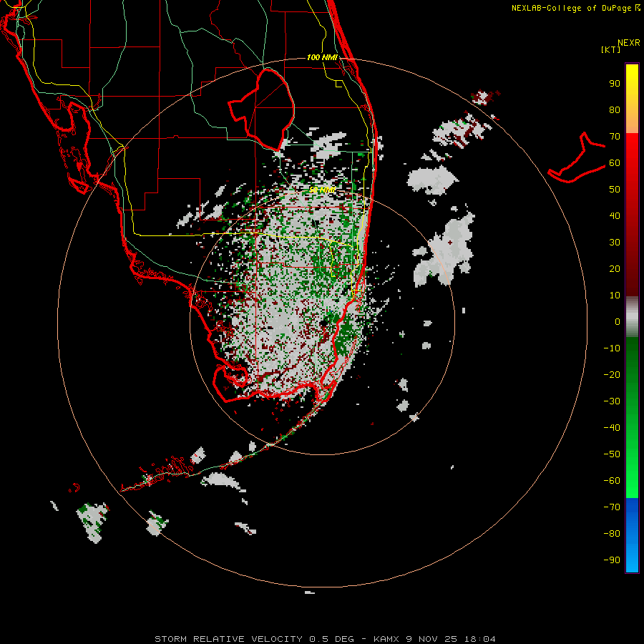Viewport: 644px width, 644px height.
Task: Click the -80 value on velocity scale
Action: click(x=612, y=534)
